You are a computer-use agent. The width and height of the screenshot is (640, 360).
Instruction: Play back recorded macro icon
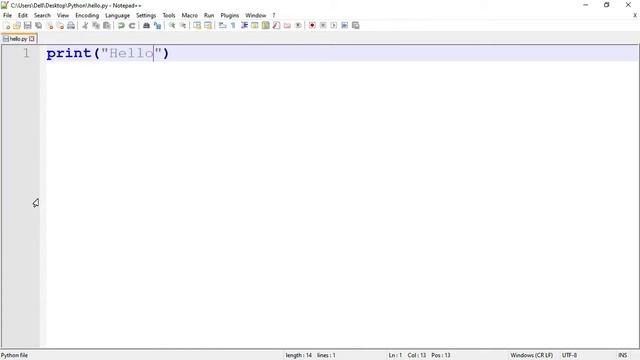[x=333, y=25]
